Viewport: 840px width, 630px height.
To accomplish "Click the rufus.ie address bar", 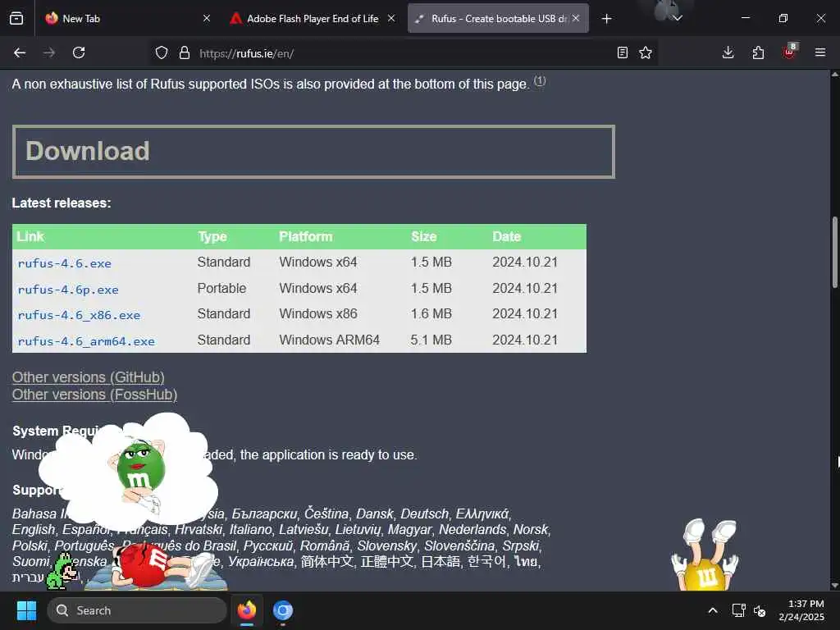I will (402, 53).
